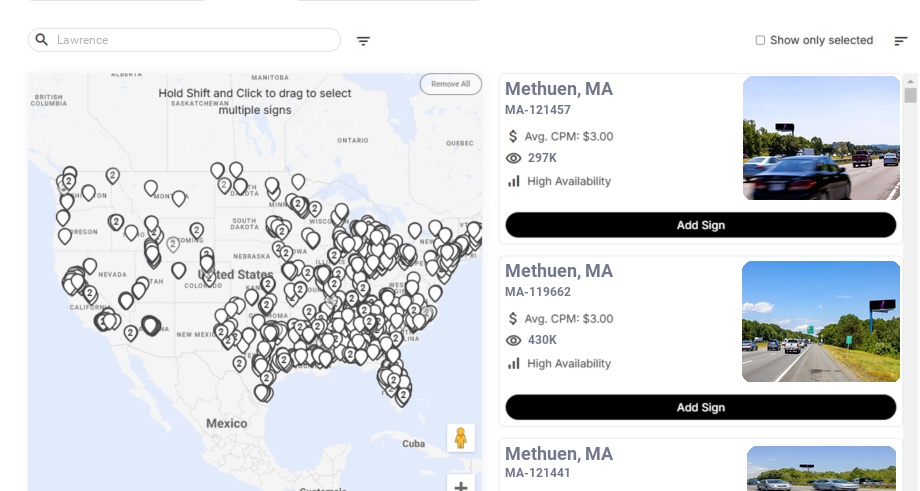This screenshot has height=491, width=920.
Task: Click the Mexico label on the map
Action: (226, 423)
